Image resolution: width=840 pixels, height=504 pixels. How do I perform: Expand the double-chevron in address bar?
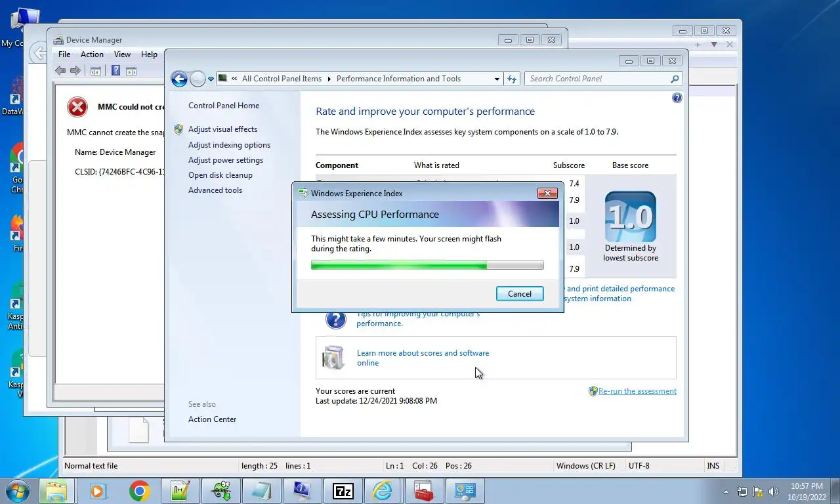234,79
